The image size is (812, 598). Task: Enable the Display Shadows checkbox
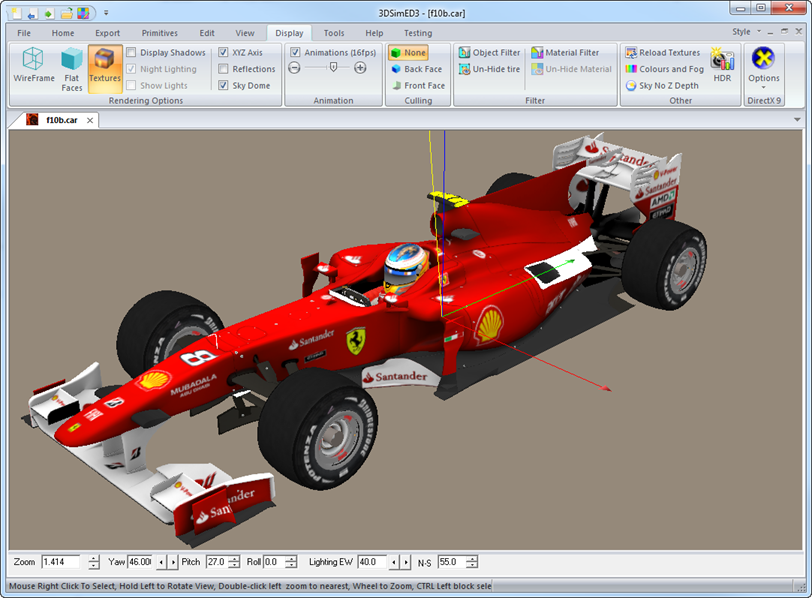132,52
